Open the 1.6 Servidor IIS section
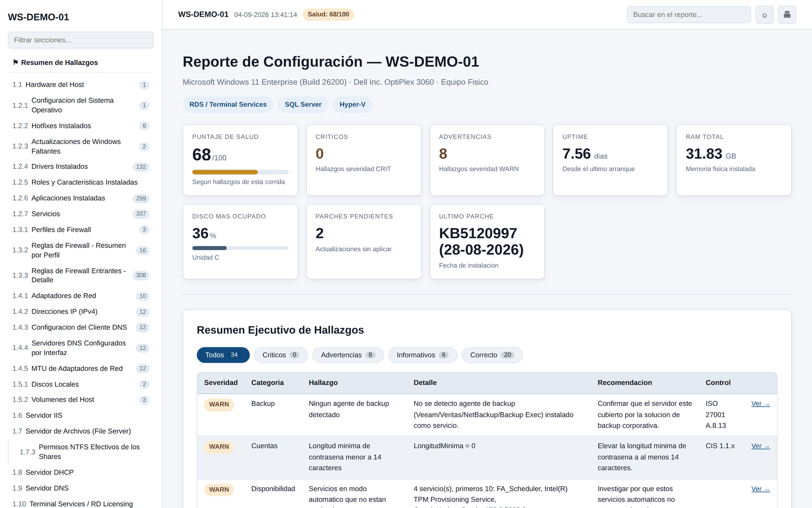 tap(81, 415)
